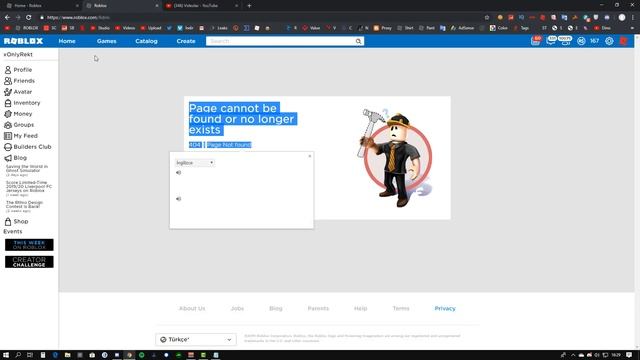Open the Inventory icon in the sidebar
640x360 pixels.
click(x=8, y=103)
